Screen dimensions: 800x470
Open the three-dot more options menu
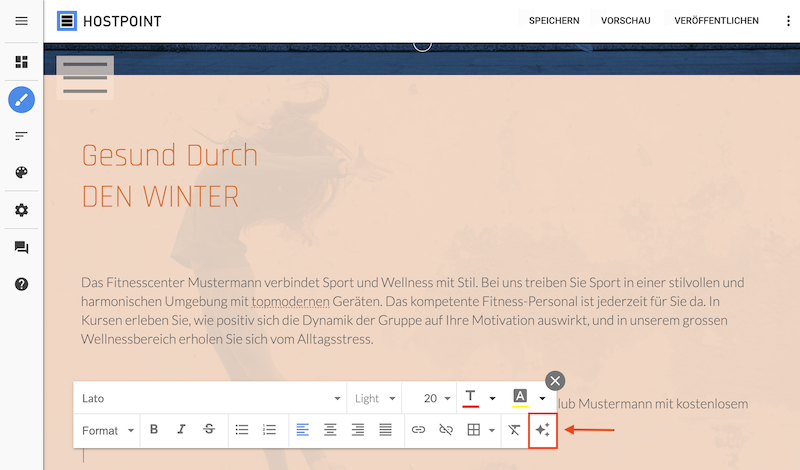pos(788,21)
